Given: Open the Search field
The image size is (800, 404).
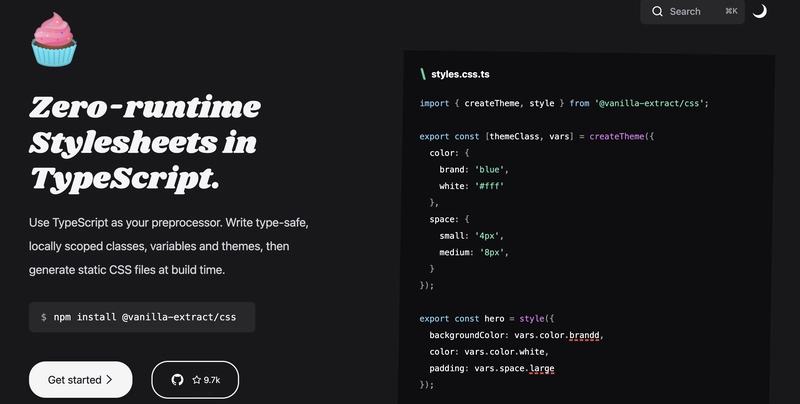Looking at the screenshot, I should pyautogui.click(x=692, y=11).
